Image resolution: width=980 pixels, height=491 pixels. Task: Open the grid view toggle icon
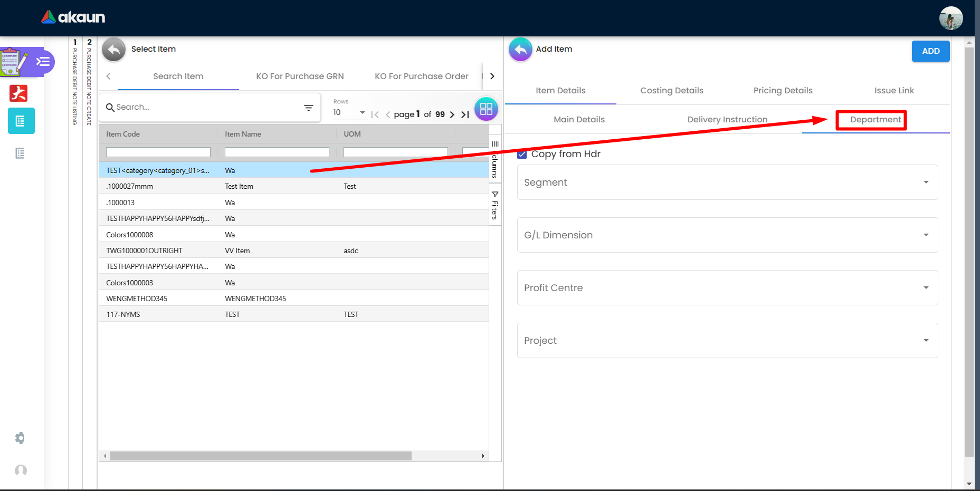tap(486, 109)
